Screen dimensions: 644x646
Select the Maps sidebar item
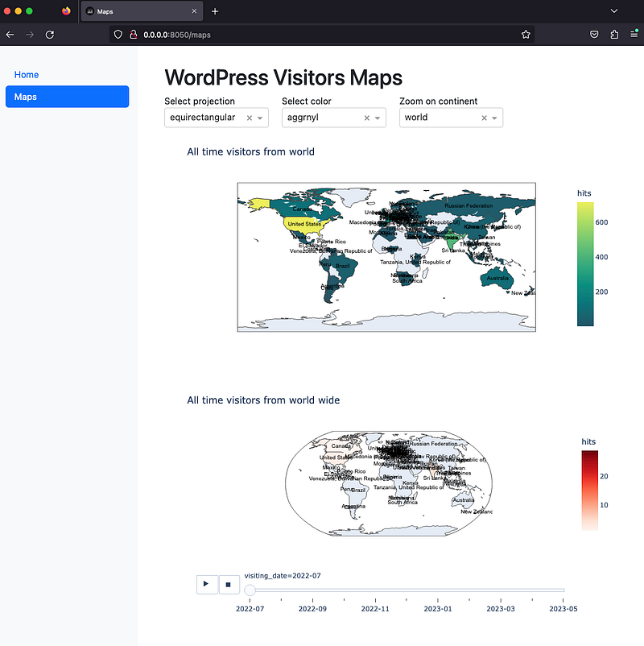click(67, 97)
